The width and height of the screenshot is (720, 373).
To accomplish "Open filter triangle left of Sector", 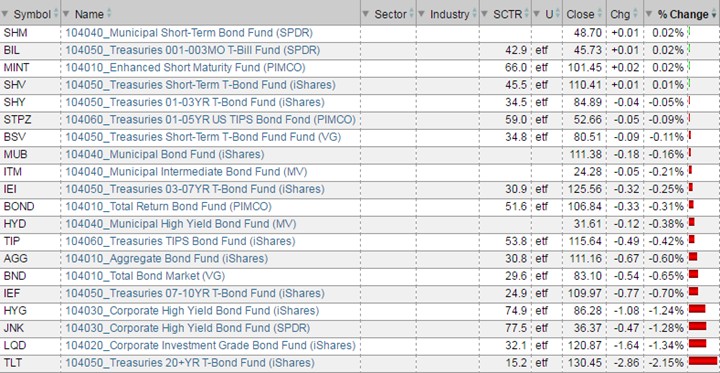I will pos(366,14).
